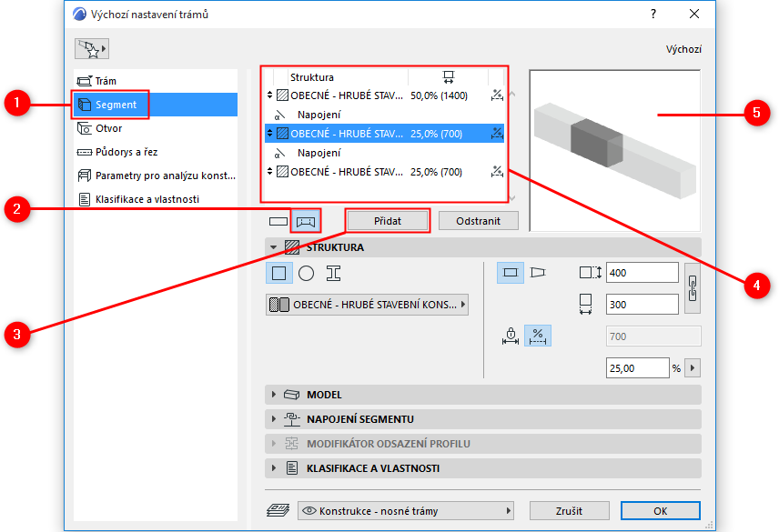Toggle the eye icon in layer dropdown
Screen dimensions: 779x532
click(309, 511)
